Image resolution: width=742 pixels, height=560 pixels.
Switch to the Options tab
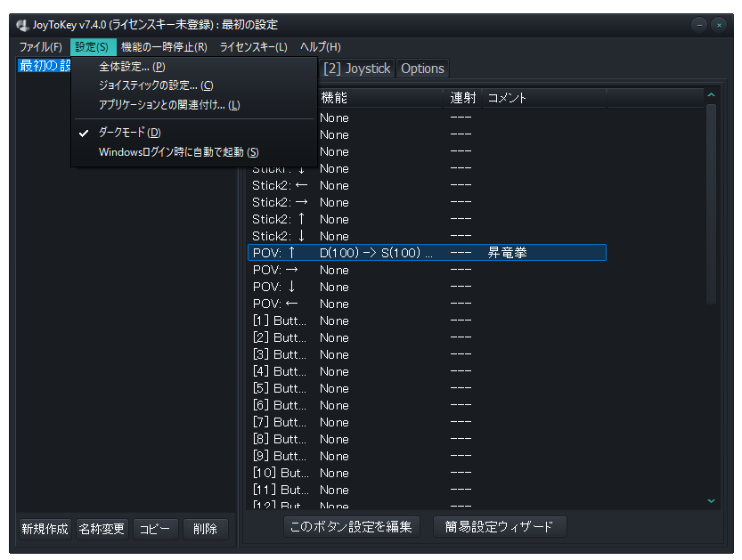[422, 69]
